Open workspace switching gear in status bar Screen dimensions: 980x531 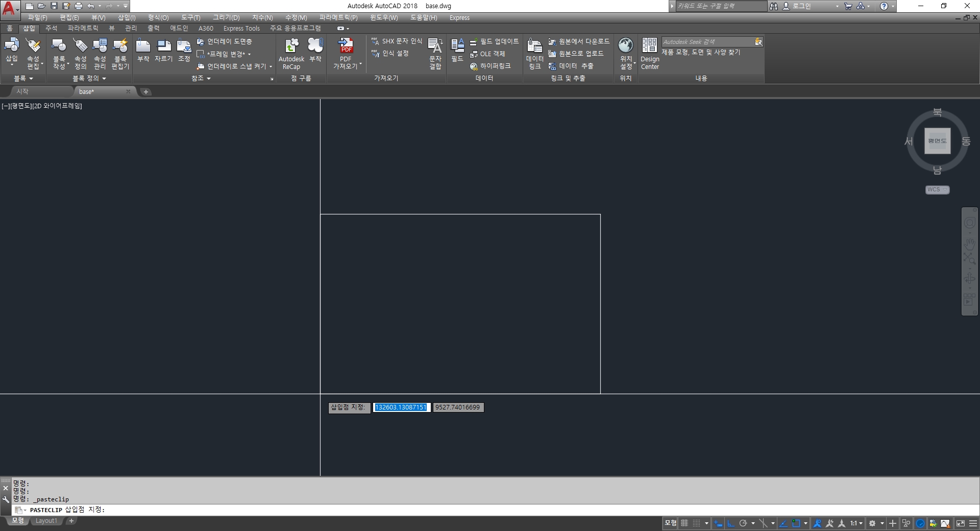click(872, 523)
